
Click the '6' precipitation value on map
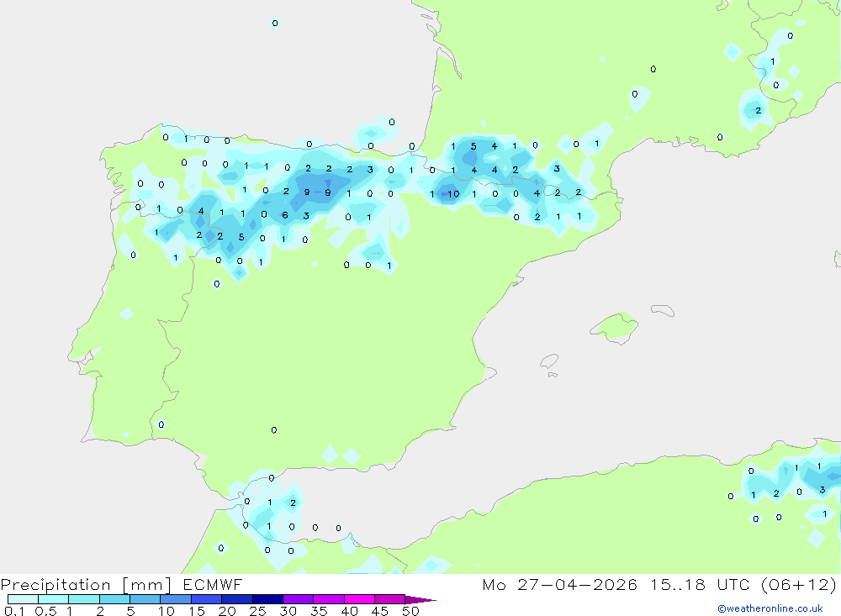tap(285, 215)
